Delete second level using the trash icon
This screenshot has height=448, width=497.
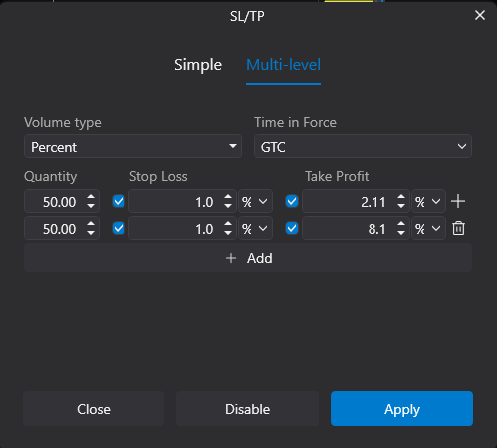pyautogui.click(x=458, y=228)
